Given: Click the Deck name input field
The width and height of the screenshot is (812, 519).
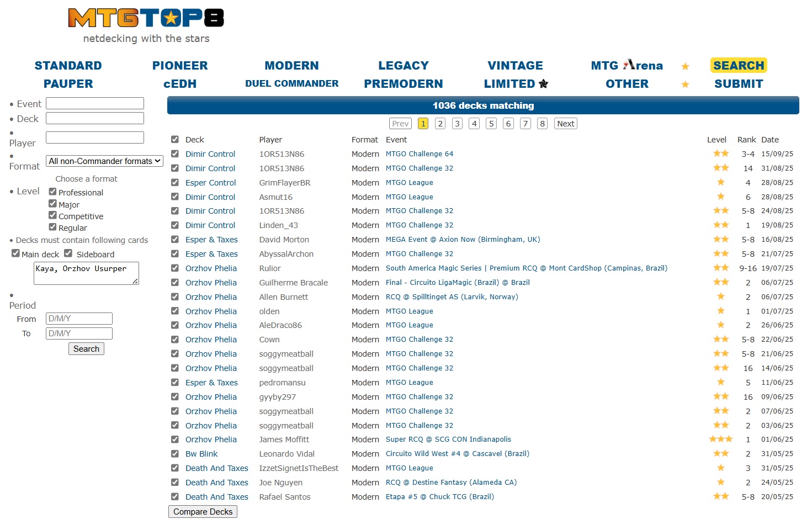Looking at the screenshot, I should pyautogui.click(x=95, y=118).
